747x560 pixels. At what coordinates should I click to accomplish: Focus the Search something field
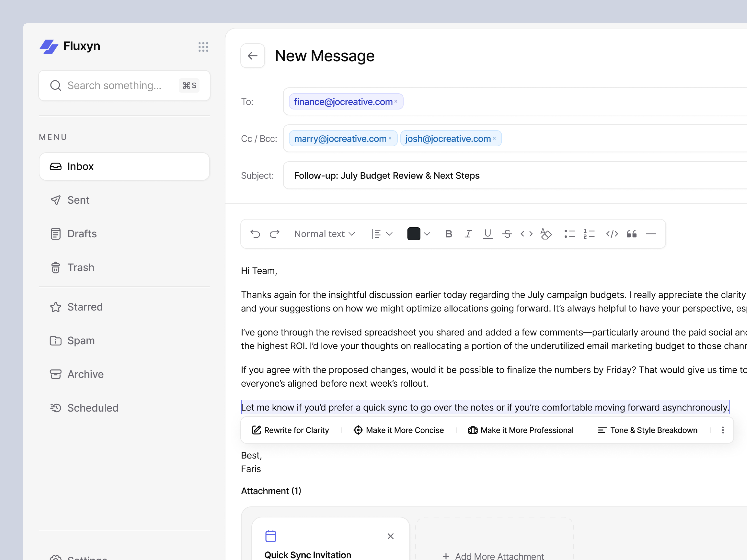[124, 85]
